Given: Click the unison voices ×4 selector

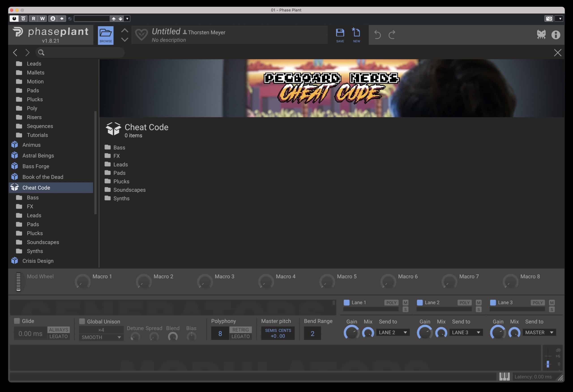Looking at the screenshot, I should pos(101,330).
